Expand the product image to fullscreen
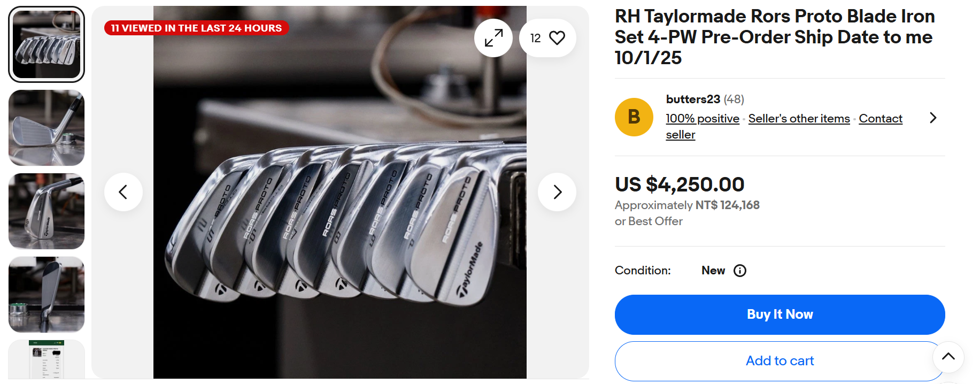Screen dimensions: 980x384 pos(493,38)
